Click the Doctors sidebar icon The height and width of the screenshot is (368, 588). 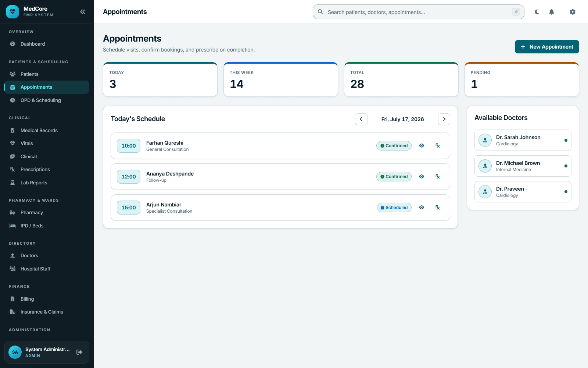pyautogui.click(x=12, y=255)
